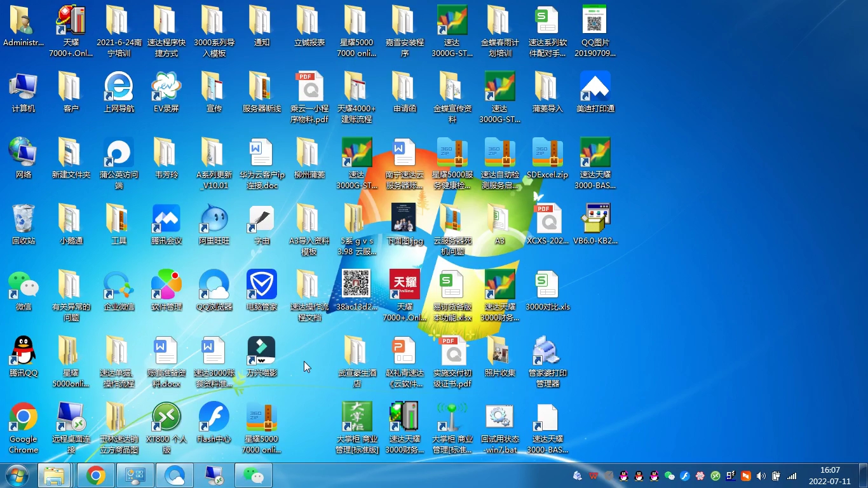Viewport: 868px width, 488px height.
Task: Open the 申请函 folder
Action: tap(405, 93)
